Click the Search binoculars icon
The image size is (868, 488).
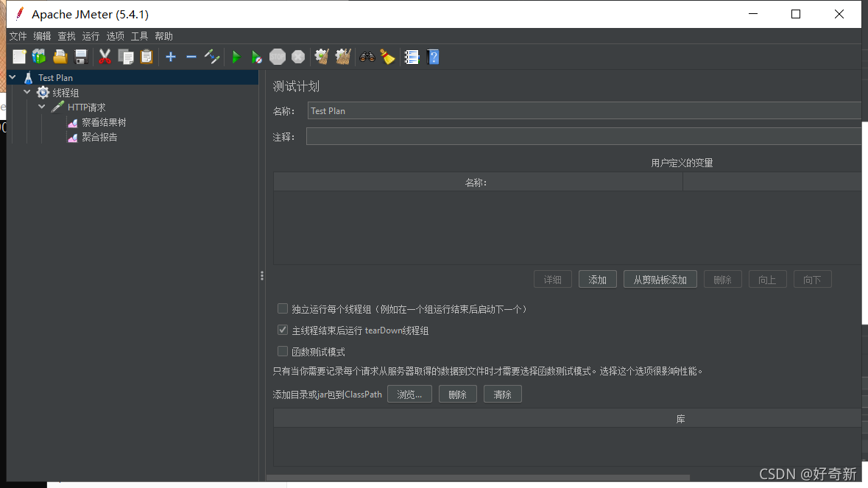point(367,57)
